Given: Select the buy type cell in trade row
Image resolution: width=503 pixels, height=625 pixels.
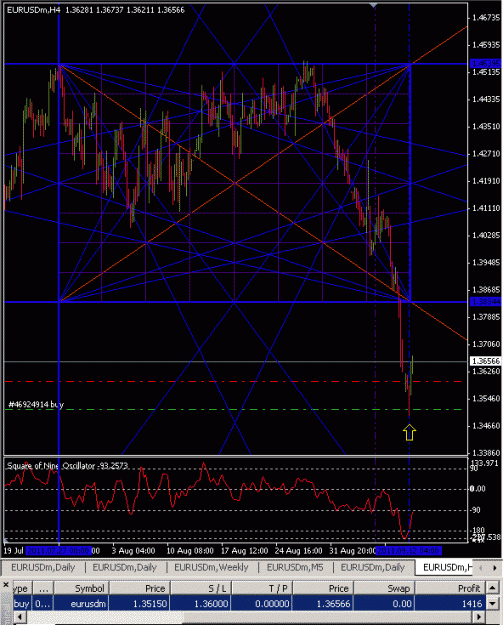Looking at the screenshot, I should (22, 603).
